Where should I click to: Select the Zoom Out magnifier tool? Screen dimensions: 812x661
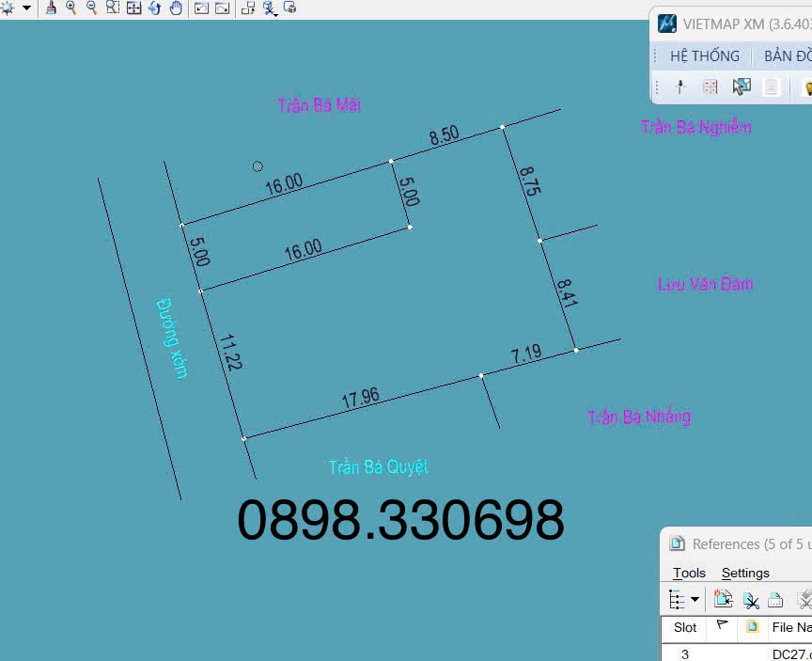(x=92, y=8)
